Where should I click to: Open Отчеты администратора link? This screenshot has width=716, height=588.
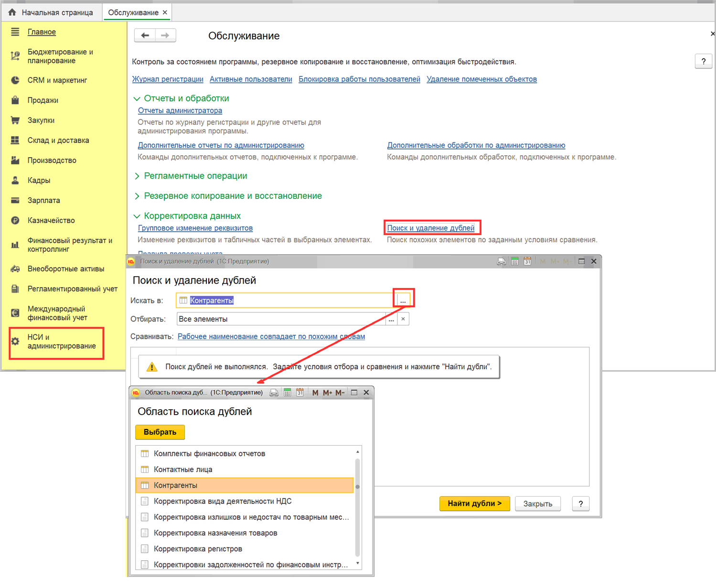click(x=180, y=110)
